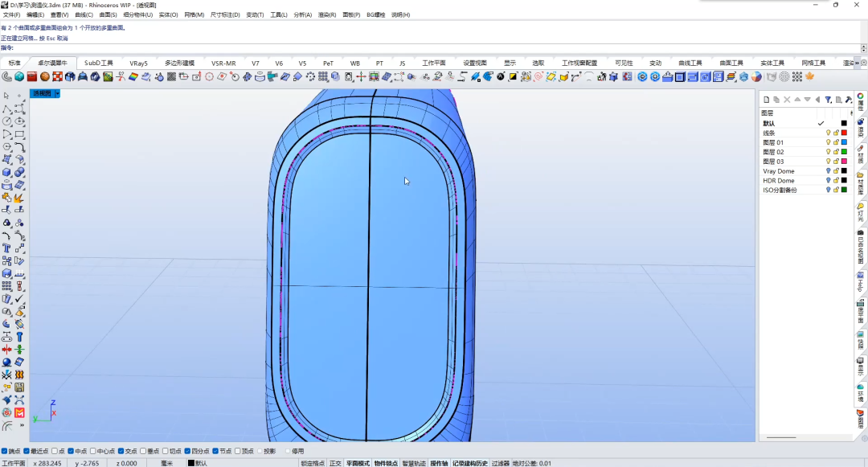Click the red checkered icon in top toolbar
Screen dimensions: 868x467
(x=58, y=77)
